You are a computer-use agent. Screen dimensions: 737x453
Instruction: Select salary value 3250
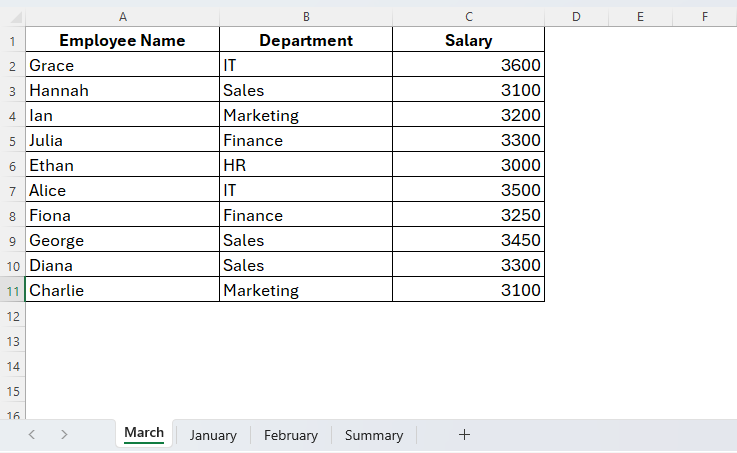coord(469,215)
